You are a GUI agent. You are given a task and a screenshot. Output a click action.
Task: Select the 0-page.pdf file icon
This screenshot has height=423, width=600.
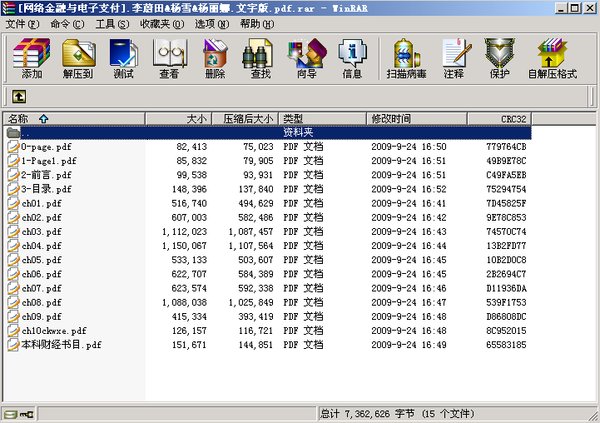coord(13,147)
